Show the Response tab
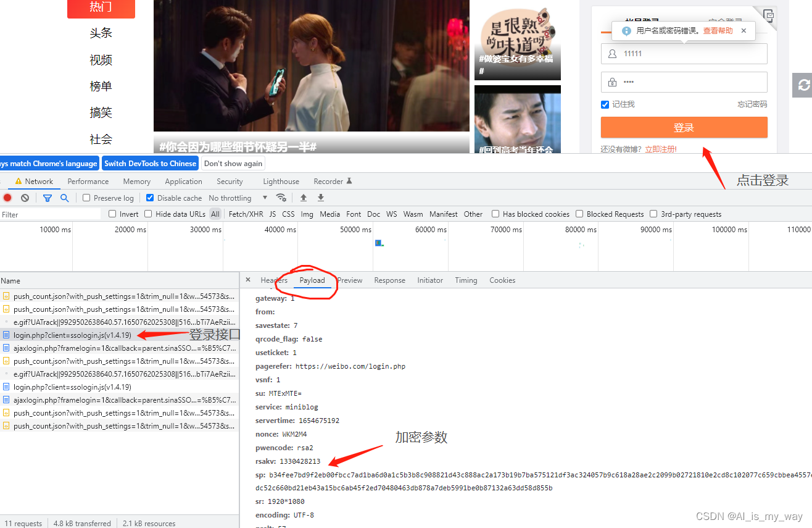Image resolution: width=812 pixels, height=528 pixels. tap(390, 280)
